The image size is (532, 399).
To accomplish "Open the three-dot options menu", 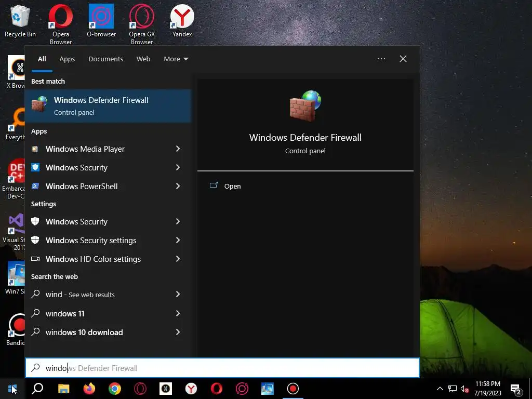I will 381,59.
